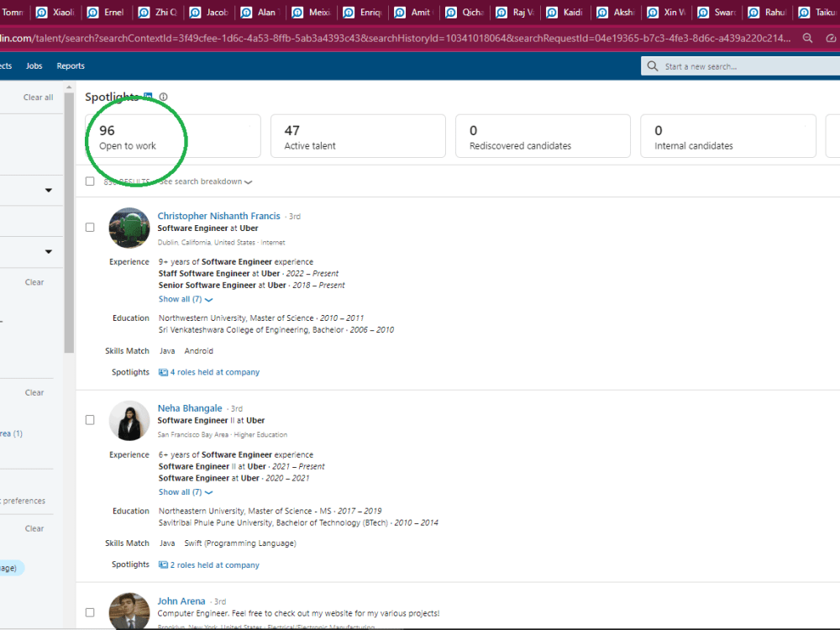The width and height of the screenshot is (840, 630).
Task: Switch to the Qicha browser tab
Action: (x=465, y=12)
